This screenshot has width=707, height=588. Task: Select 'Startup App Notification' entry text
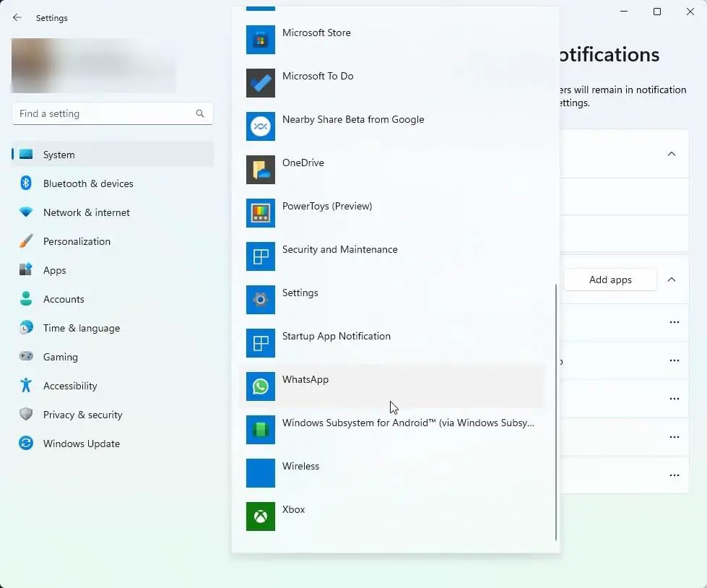[x=337, y=336]
